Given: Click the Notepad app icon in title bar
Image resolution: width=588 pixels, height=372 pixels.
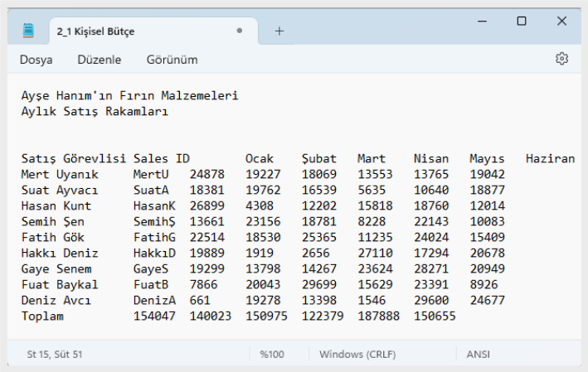Looking at the screenshot, I should 28,31.
